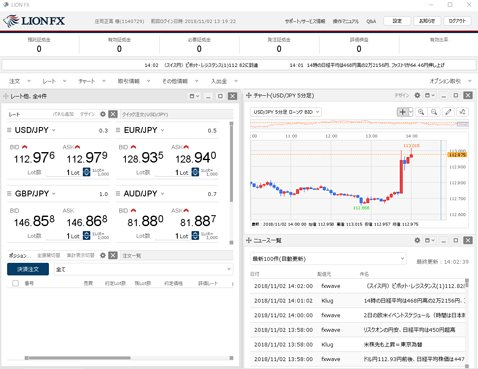
Task: Close the rate sub-panel with X
Action: (x=113, y=114)
